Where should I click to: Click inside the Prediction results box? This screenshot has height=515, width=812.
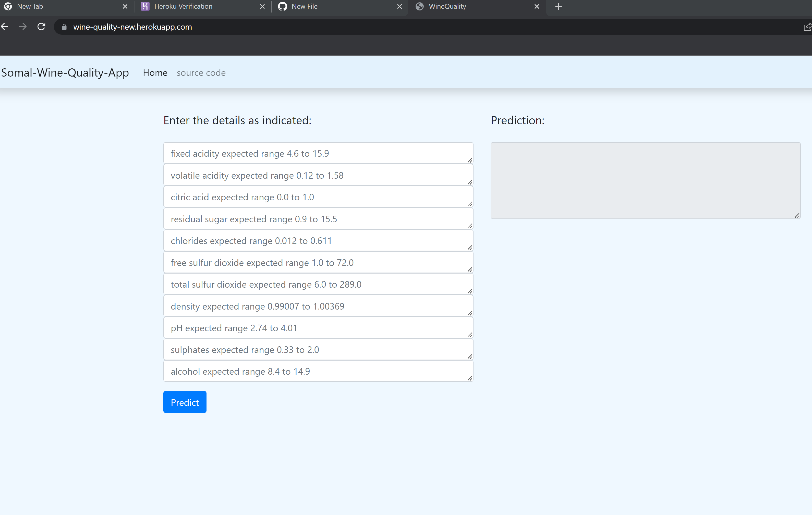[x=645, y=180]
